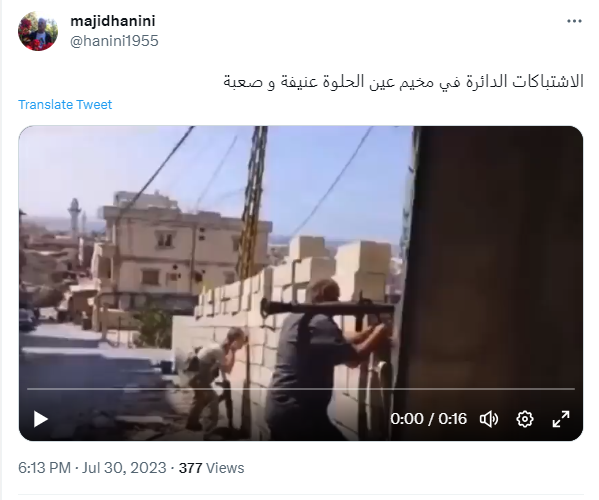This screenshot has width=599, height=500.
Task: Click the Jul 30, 2023 date
Action: [124, 468]
